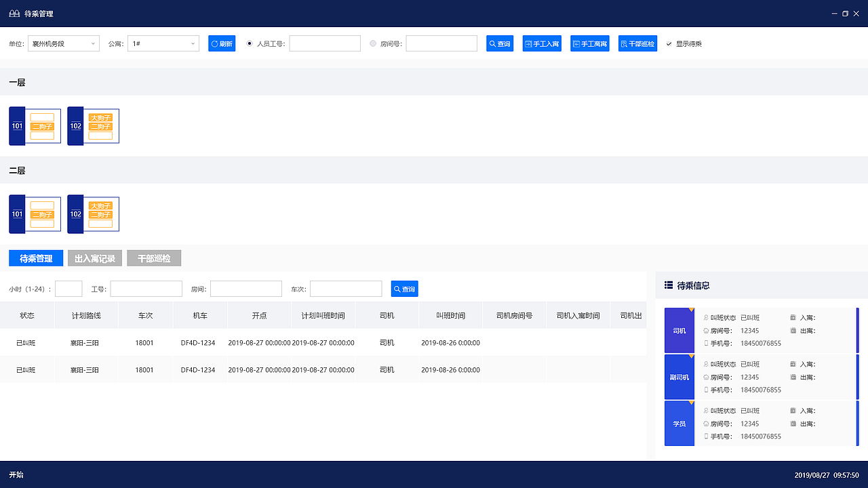Screen dimensions: 868x488
Task: Click the 房间号 house icon in 司机 card
Action: 706,331
